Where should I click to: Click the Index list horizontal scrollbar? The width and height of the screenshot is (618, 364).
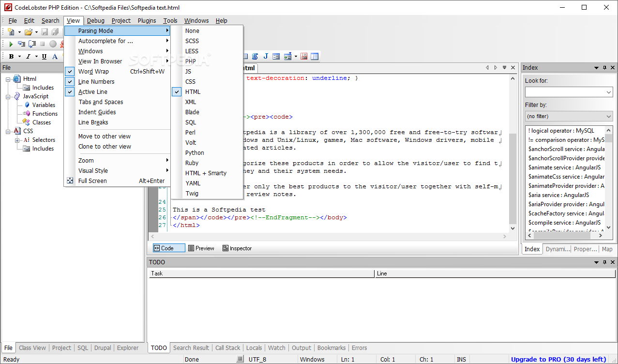coord(565,236)
